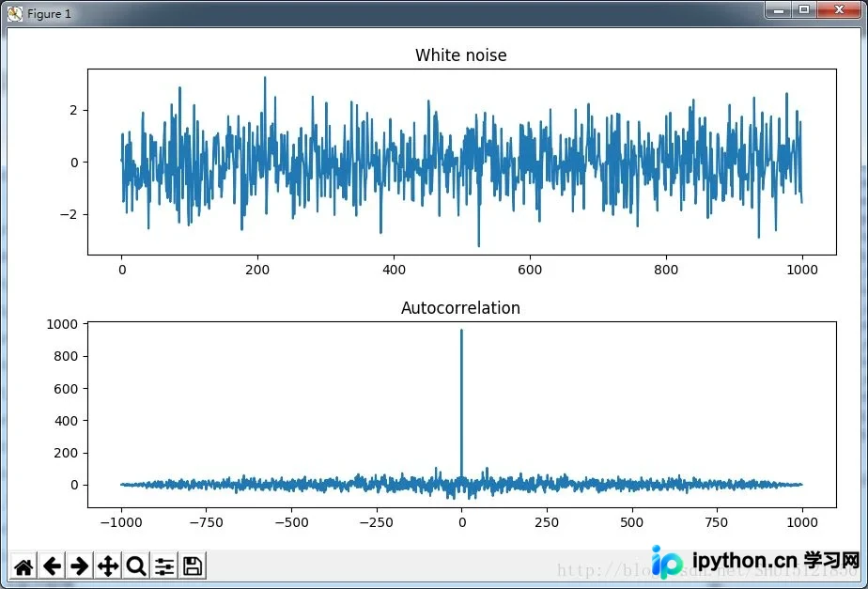
Task: Go back to the previous view
Action: click(x=52, y=566)
